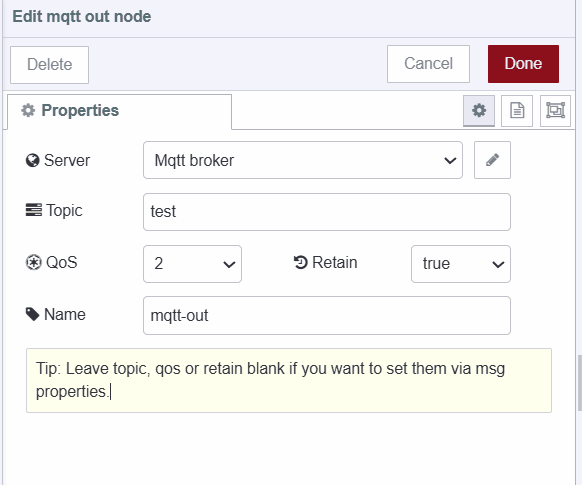Focus the Name field containing mqtt-out

coord(327,315)
